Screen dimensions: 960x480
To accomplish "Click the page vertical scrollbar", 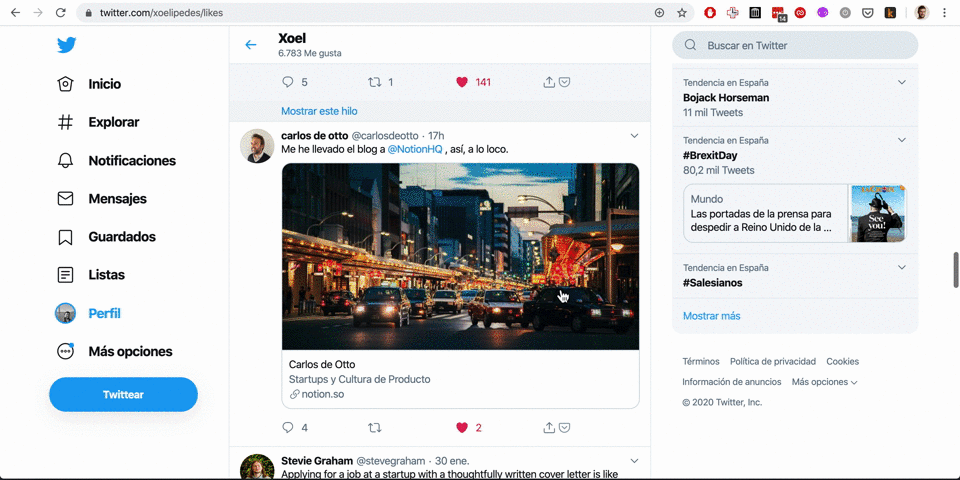I will point(956,269).
